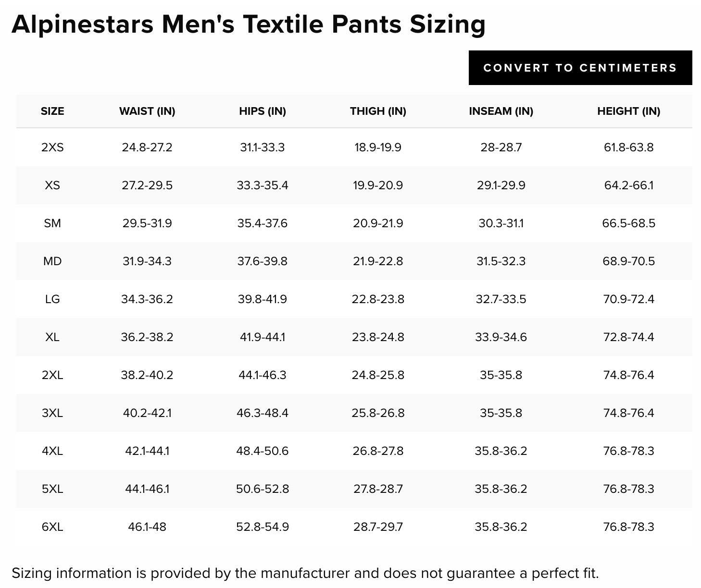The image size is (701, 588).
Task: Click the 2XS size row label
Action: 52,147
